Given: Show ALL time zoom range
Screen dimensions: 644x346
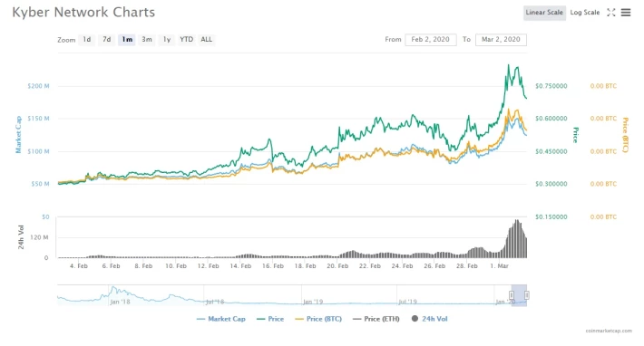Looking at the screenshot, I should (x=206, y=39).
